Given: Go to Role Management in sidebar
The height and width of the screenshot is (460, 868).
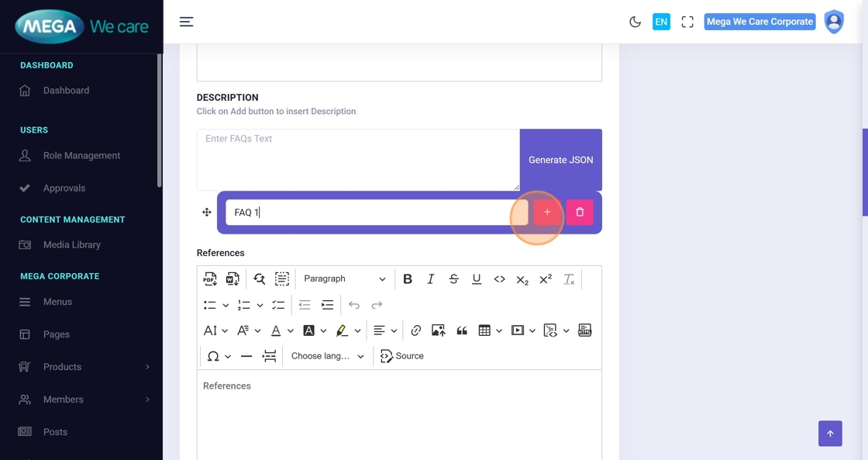Looking at the screenshot, I should click(81, 156).
